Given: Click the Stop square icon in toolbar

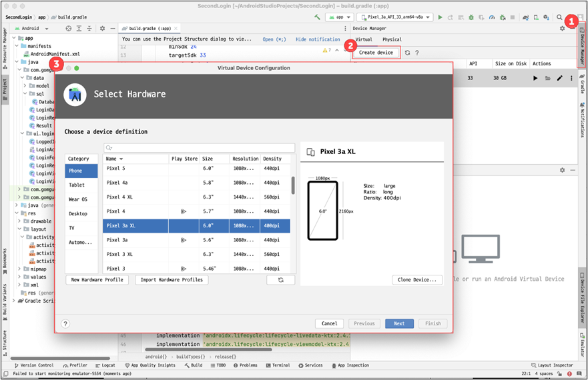Looking at the screenshot, I should point(513,17).
